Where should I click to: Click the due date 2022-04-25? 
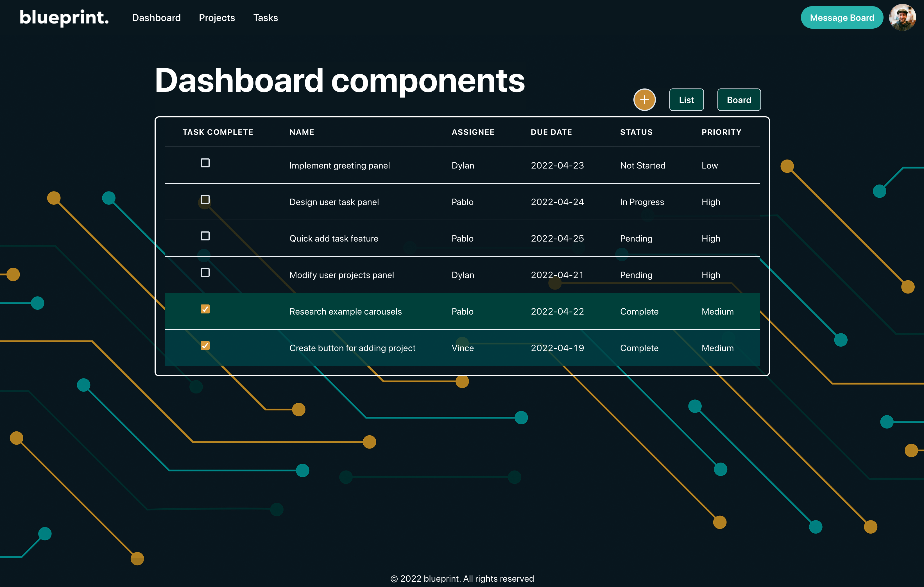557,238
